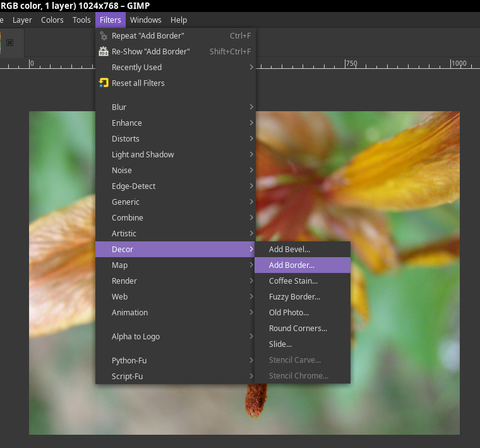Expand the Enhance submenu
The height and width of the screenshot is (448, 480).
coord(176,123)
